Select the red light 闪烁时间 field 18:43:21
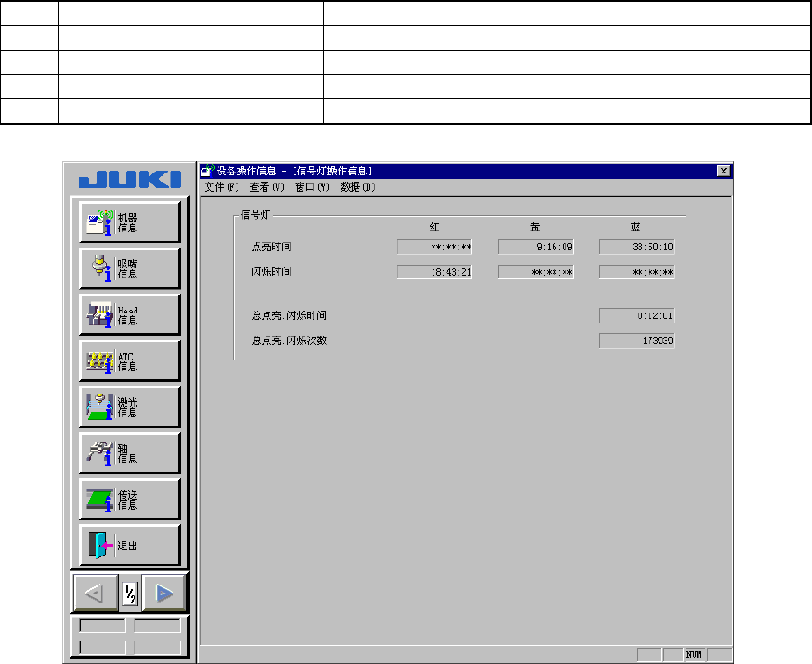Screen dimensions: 812x664 [435, 272]
